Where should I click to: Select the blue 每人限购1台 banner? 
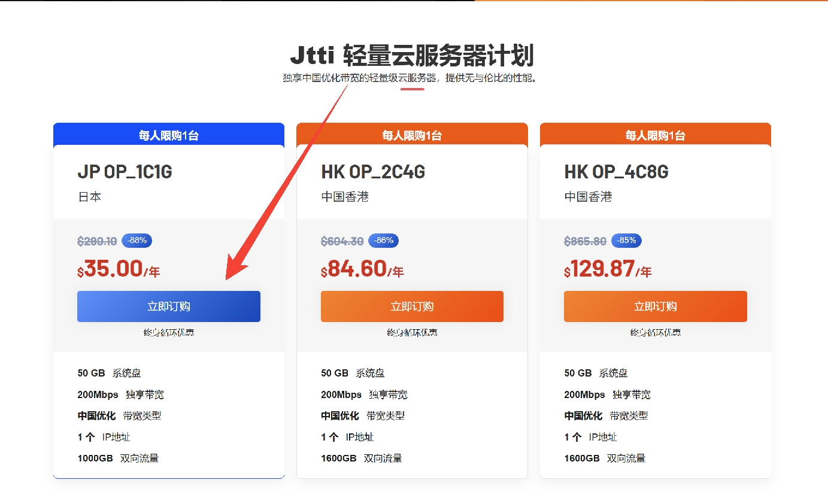(x=168, y=135)
